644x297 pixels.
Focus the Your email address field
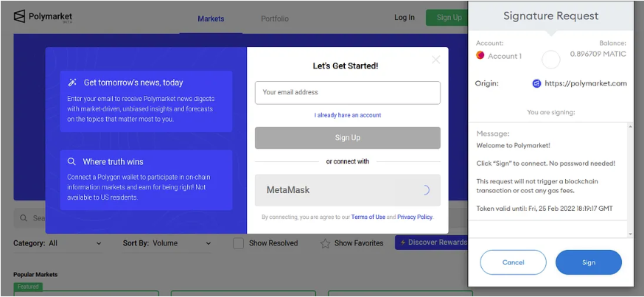(348, 92)
